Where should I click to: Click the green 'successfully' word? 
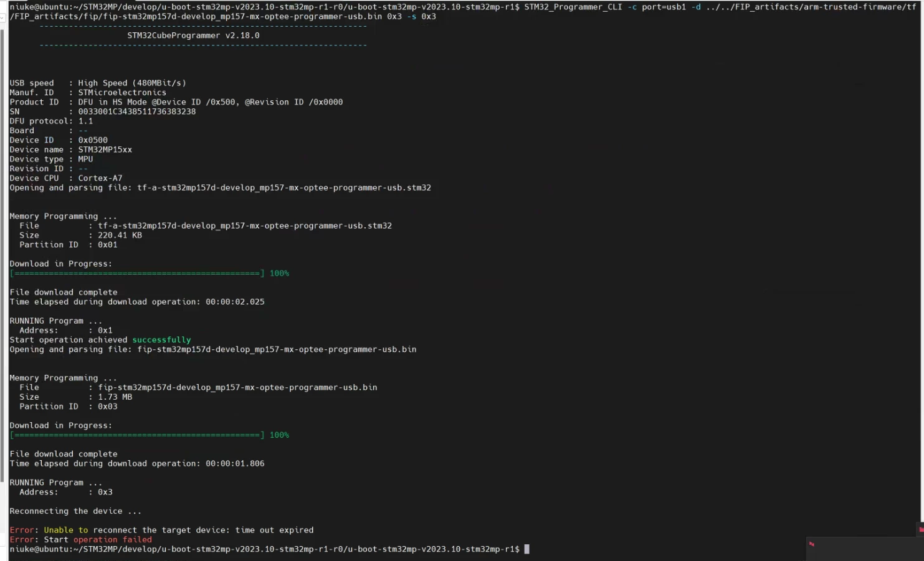(x=161, y=340)
